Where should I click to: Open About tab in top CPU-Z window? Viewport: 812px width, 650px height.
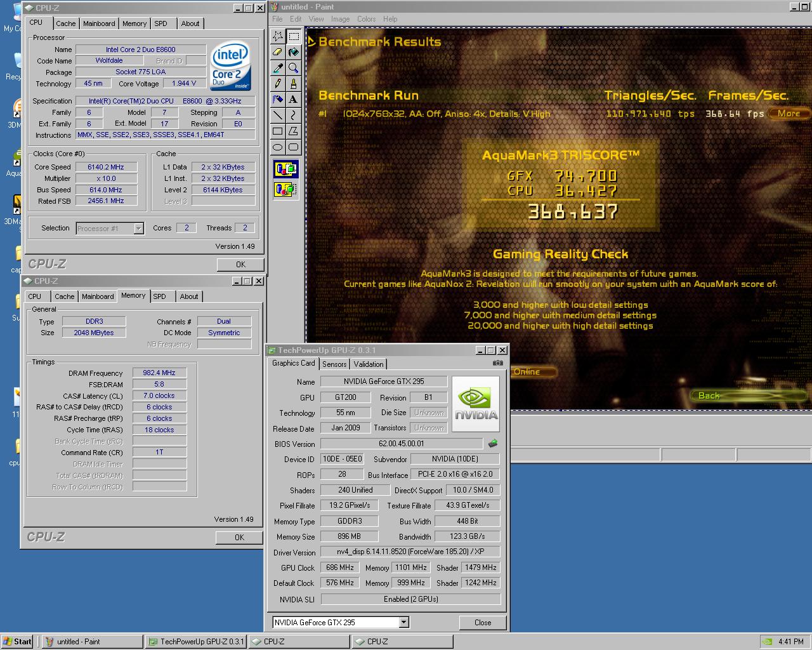(x=190, y=23)
